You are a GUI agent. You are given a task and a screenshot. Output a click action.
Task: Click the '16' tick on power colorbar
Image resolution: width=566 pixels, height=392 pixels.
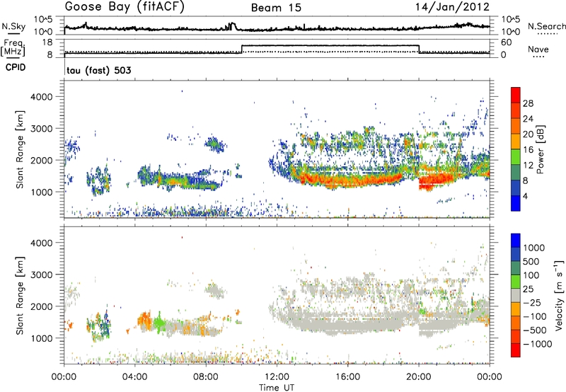click(x=528, y=150)
